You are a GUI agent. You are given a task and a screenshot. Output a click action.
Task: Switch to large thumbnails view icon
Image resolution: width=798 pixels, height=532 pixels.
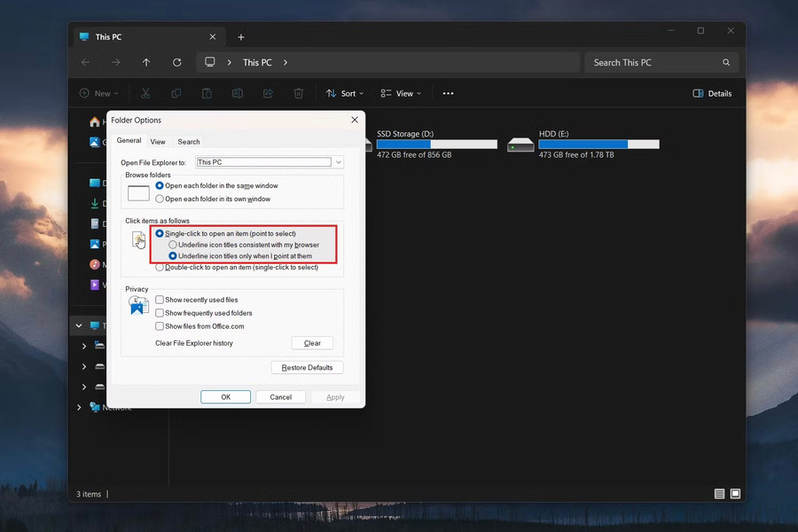[x=735, y=494]
